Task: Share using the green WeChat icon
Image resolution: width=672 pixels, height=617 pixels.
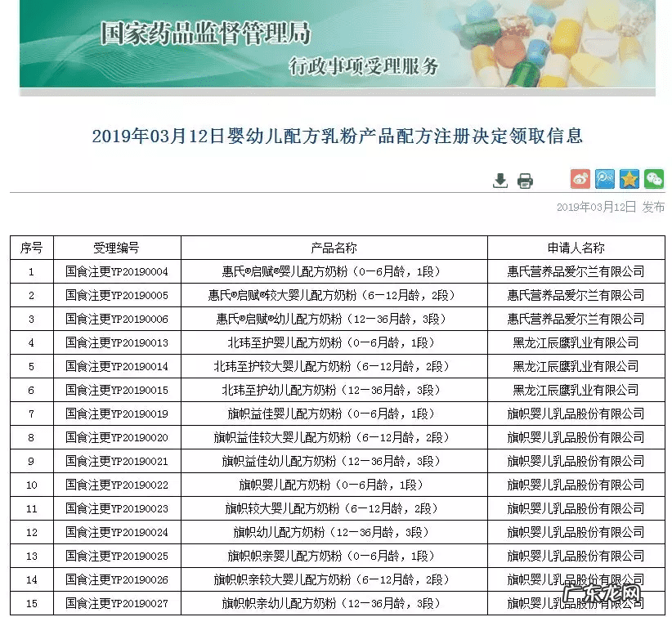Action: [653, 178]
